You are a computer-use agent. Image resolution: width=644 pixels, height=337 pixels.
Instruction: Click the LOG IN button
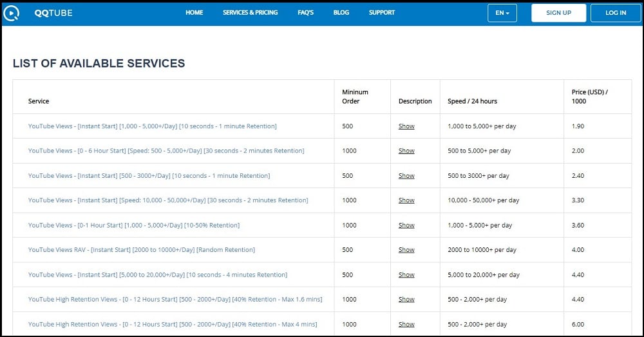pyautogui.click(x=616, y=13)
